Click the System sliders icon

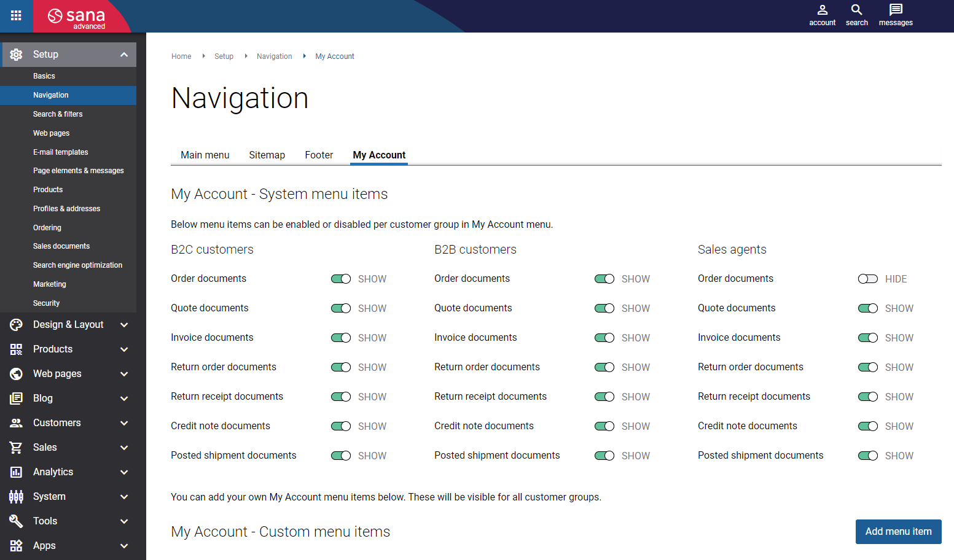click(x=17, y=497)
